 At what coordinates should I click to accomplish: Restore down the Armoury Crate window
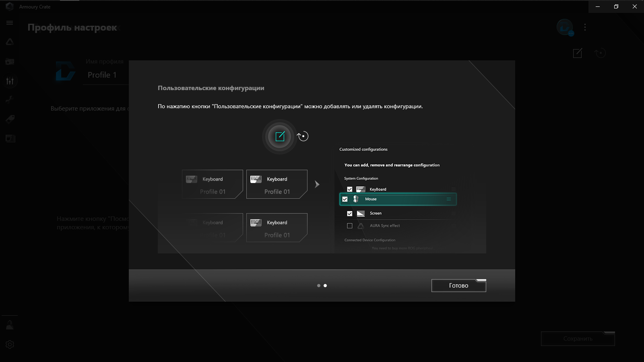616,6
